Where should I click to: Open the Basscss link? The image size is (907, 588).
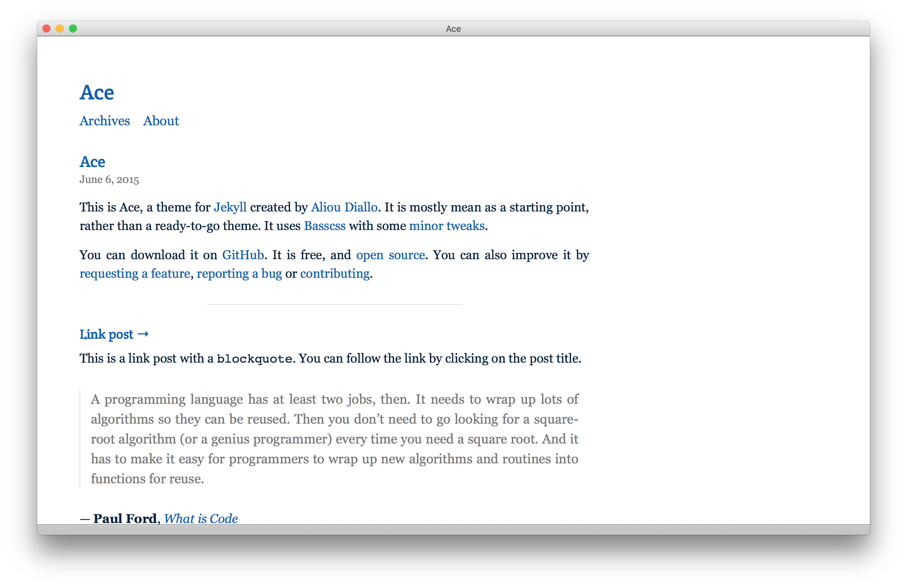point(324,226)
